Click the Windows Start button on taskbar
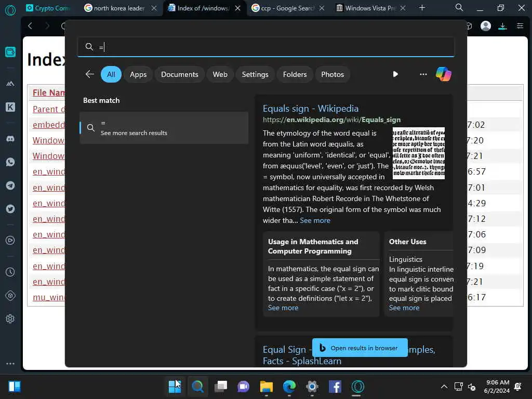Viewport: 532px width, 399px height. [175, 386]
